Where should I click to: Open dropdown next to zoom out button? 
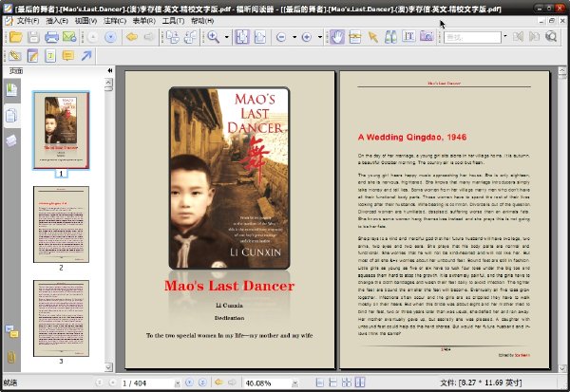(x=294, y=37)
